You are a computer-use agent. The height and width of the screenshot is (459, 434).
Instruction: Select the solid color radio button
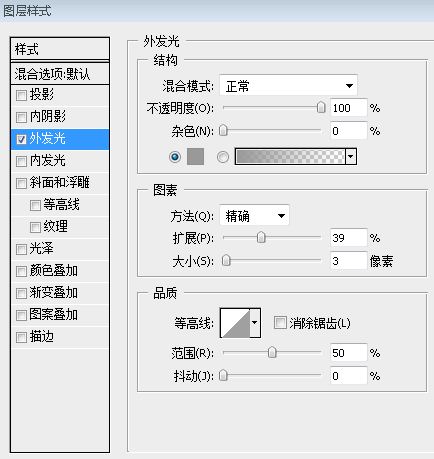click(x=175, y=157)
